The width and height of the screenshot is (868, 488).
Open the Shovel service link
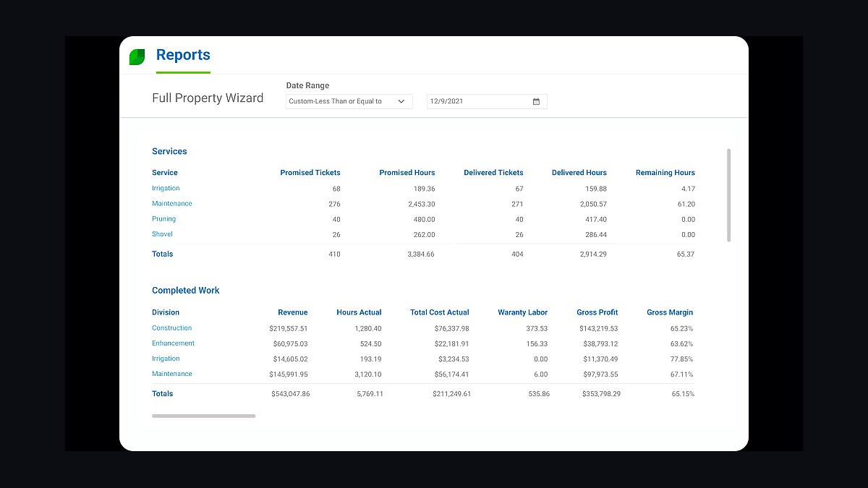162,234
